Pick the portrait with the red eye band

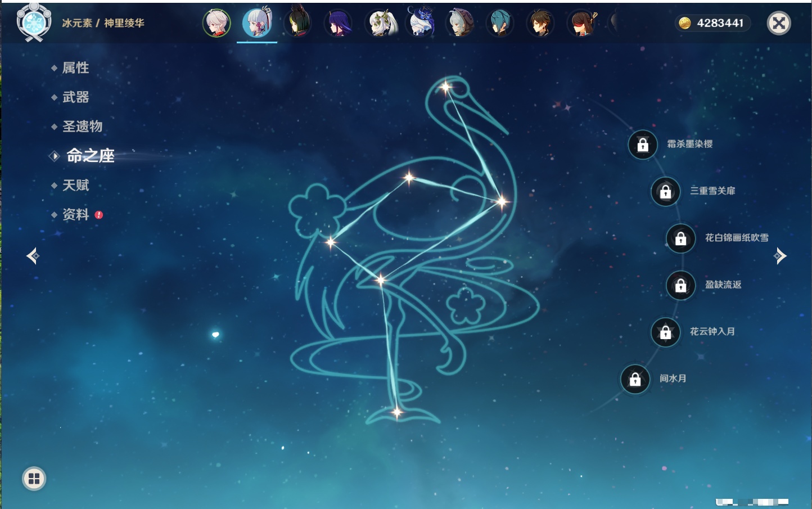[581, 23]
